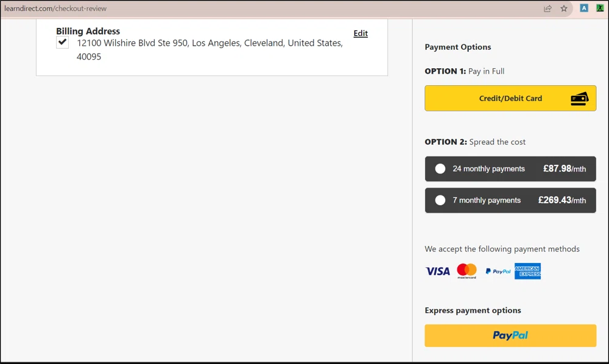Viewport: 609px width, 364px height.
Task: Click the Mastercard logo
Action: tap(466, 271)
